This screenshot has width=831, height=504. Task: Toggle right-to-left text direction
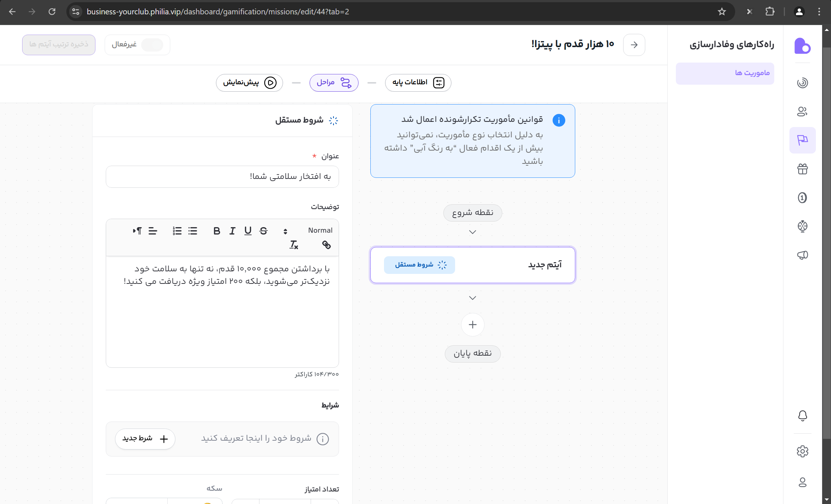137,231
